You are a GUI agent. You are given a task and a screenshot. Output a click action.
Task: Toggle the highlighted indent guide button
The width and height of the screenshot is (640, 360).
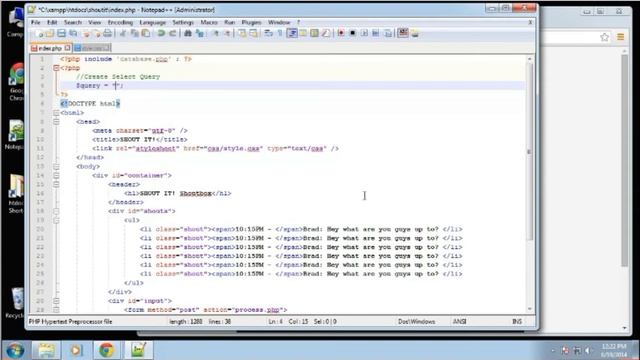click(292, 33)
